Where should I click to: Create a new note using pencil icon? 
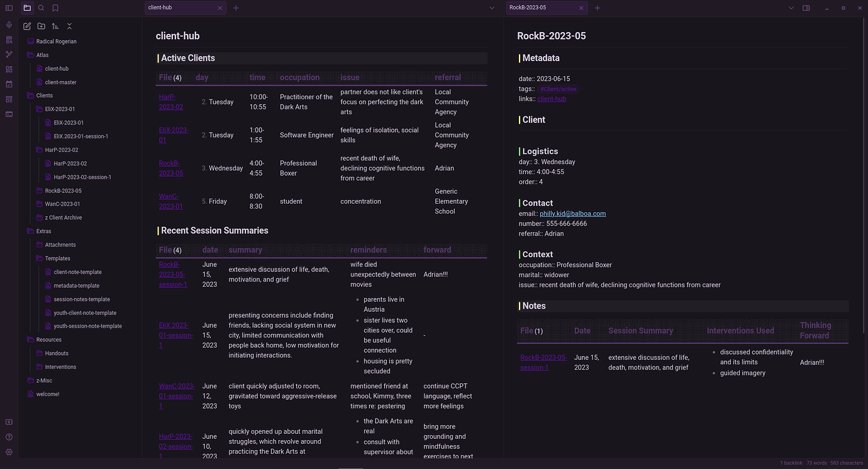(26, 26)
